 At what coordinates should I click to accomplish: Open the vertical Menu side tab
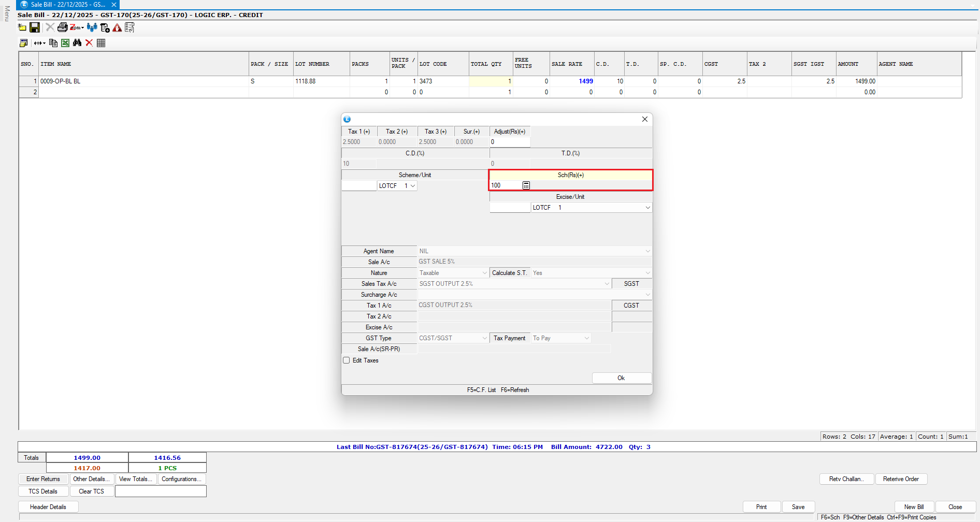click(x=7, y=13)
